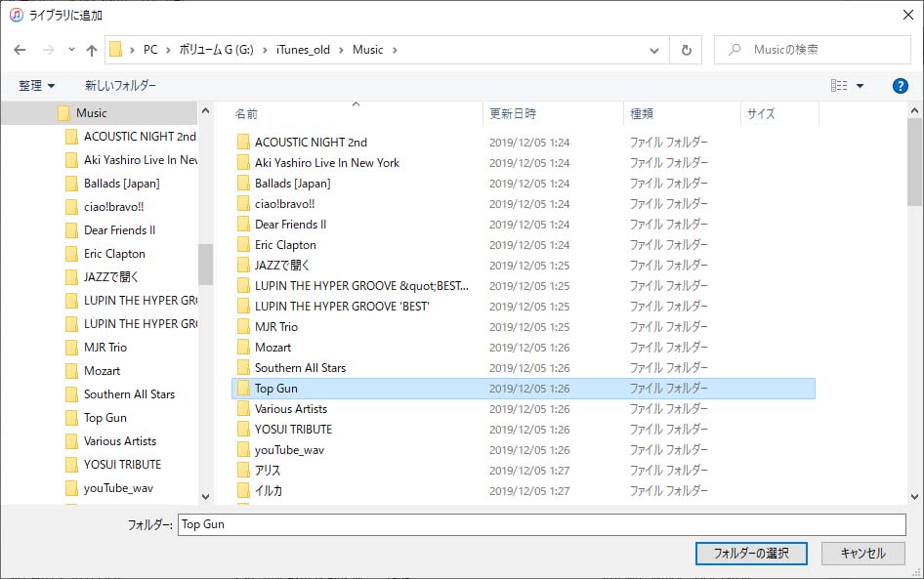Screen dimensions: 924x579
Task: Click the iTunes icon in title bar
Action: point(16,15)
